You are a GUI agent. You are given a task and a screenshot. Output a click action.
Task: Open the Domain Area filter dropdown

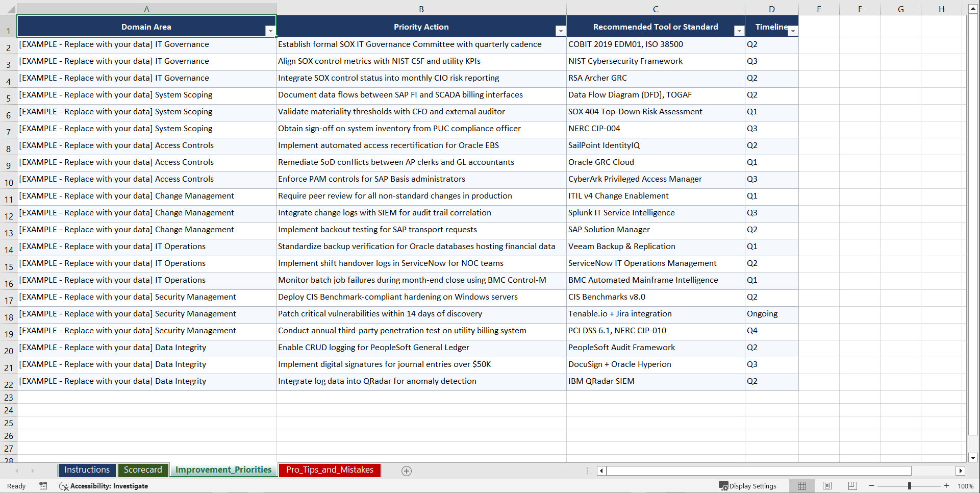[x=271, y=31]
